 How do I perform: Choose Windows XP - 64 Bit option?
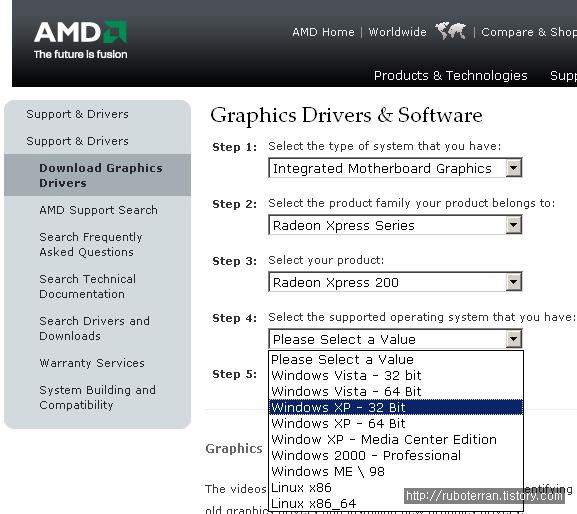click(396, 423)
